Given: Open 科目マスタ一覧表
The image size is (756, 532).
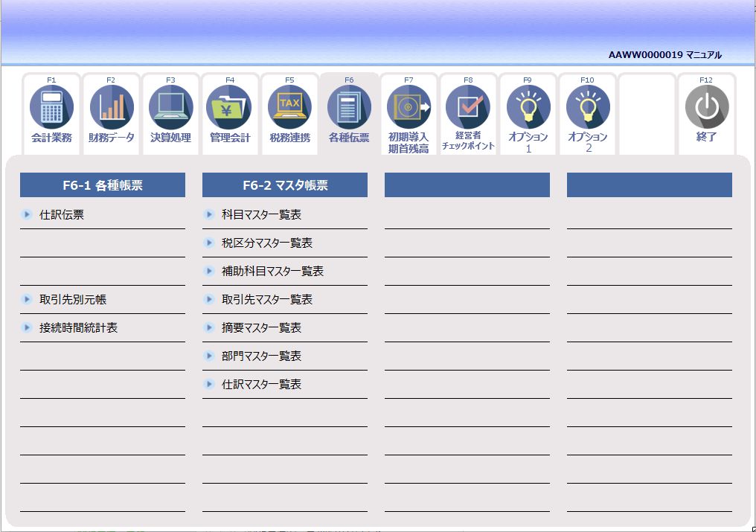Looking at the screenshot, I should (261, 215).
